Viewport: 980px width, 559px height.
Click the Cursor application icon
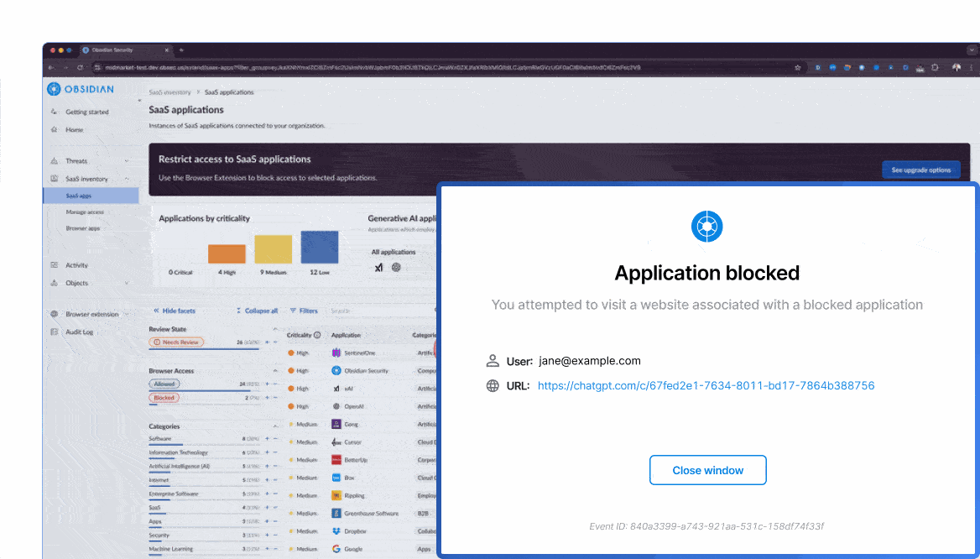click(x=336, y=442)
